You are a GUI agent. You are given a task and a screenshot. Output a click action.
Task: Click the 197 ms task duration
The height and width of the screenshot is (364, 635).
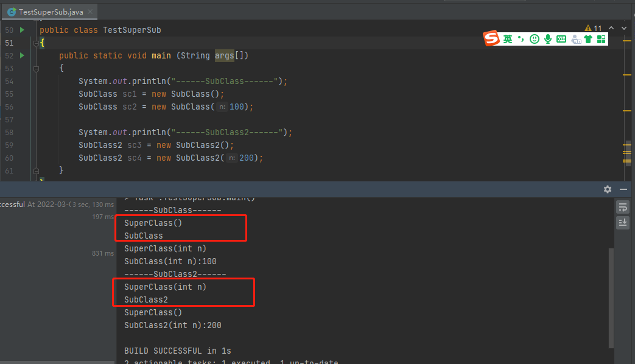tap(103, 217)
